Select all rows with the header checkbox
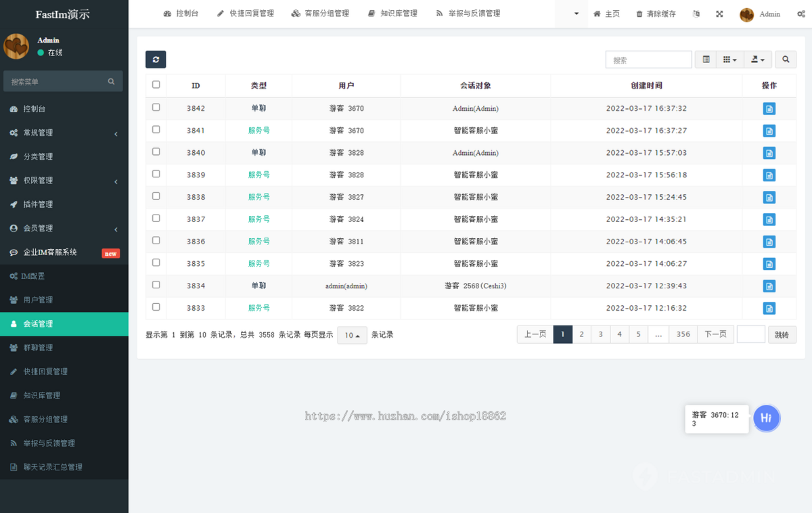 (156, 85)
